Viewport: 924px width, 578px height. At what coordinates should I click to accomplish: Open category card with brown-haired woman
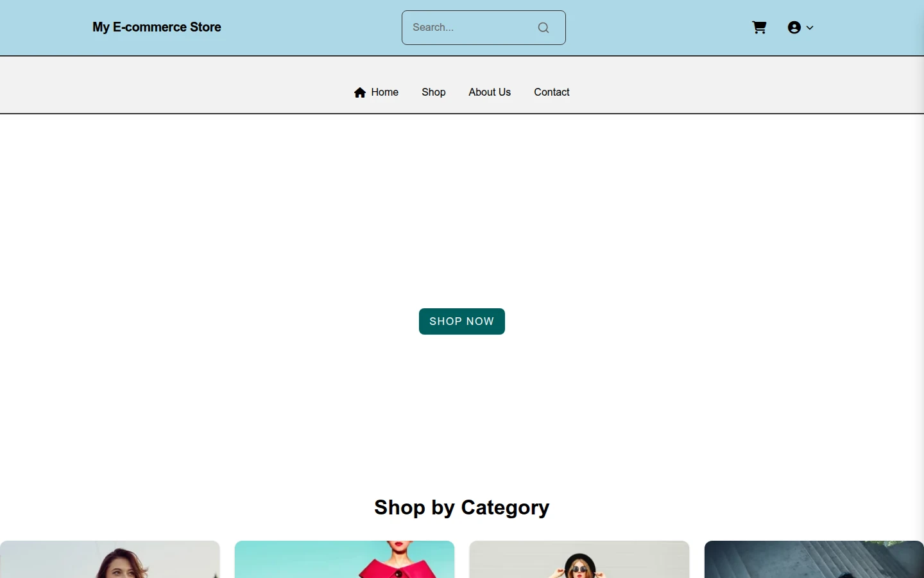coord(110,559)
